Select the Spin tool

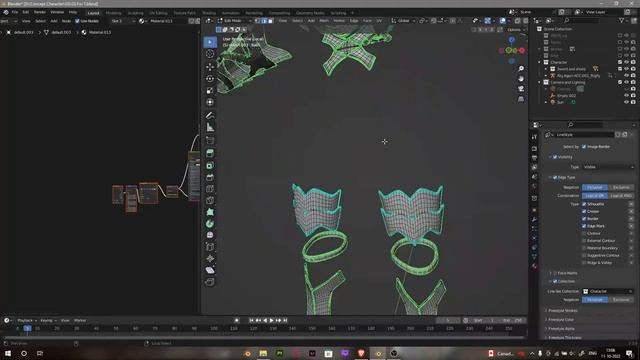pos(210,224)
